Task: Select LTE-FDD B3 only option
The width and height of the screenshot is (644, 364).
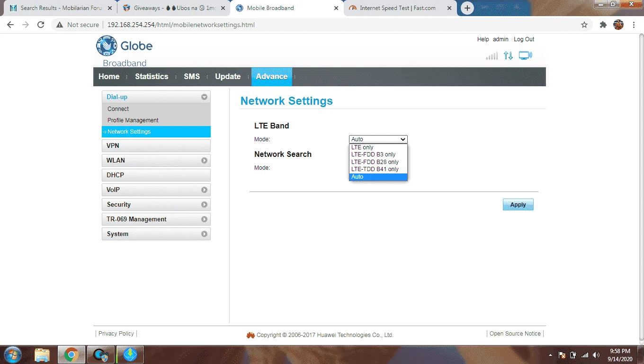Action: coord(378,155)
